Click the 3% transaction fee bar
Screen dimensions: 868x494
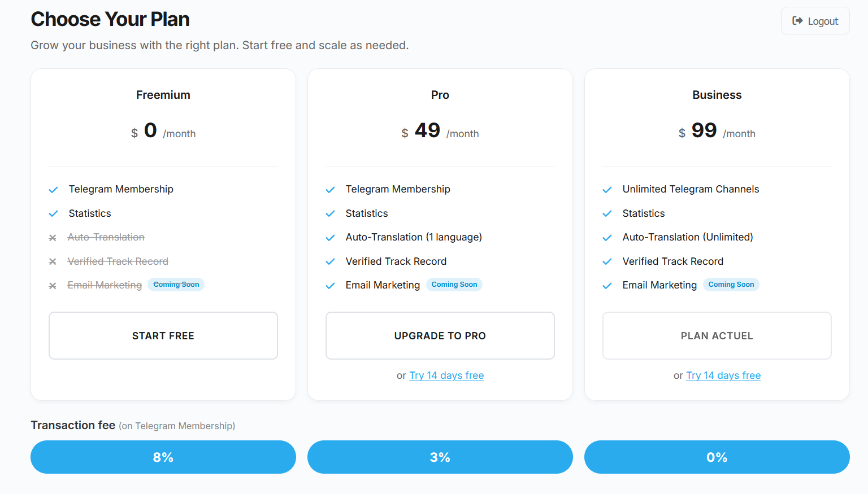tap(440, 457)
